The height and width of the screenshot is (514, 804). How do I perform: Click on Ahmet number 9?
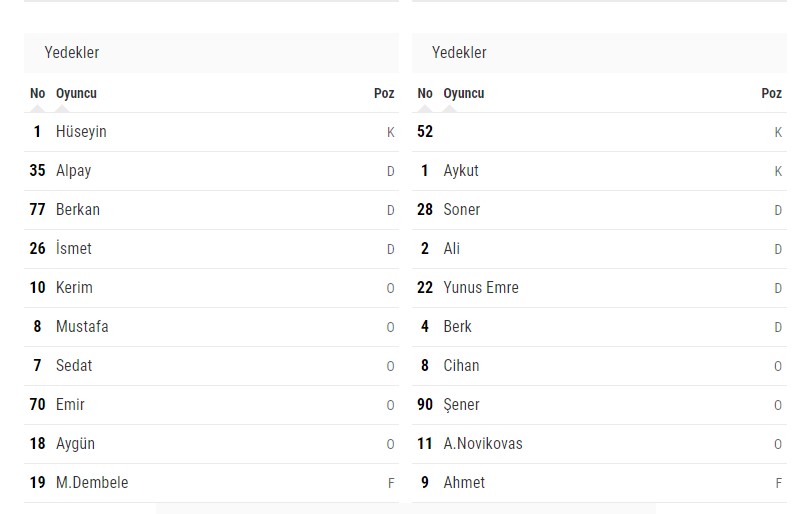[599, 483]
